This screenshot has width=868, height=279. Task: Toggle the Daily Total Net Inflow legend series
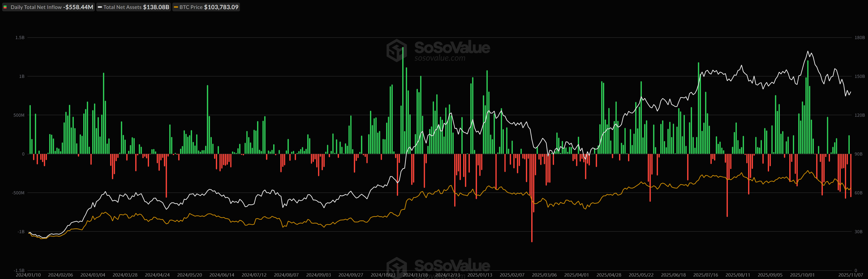coord(36,7)
